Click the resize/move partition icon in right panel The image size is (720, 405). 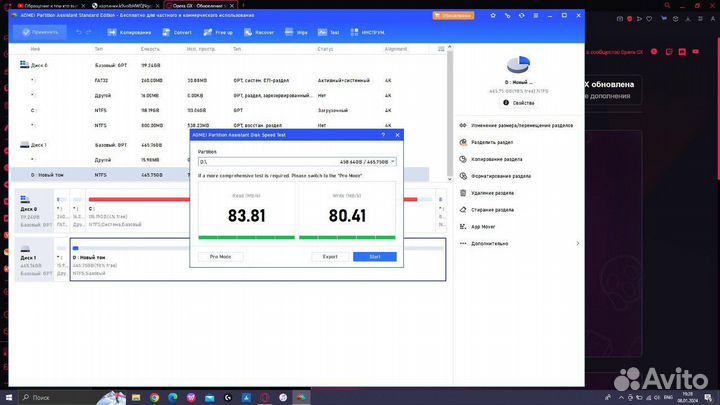pyautogui.click(x=463, y=125)
